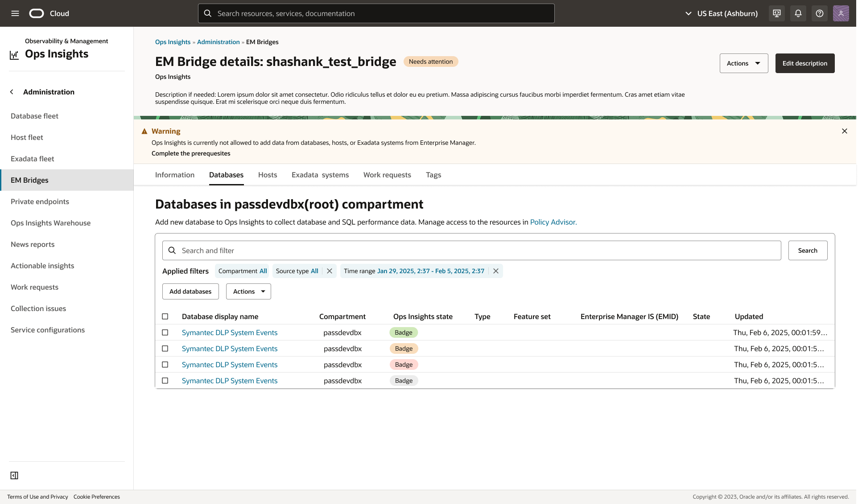This screenshot has height=504, width=858.
Task: Open the table Actions dropdown
Action: [x=248, y=291]
